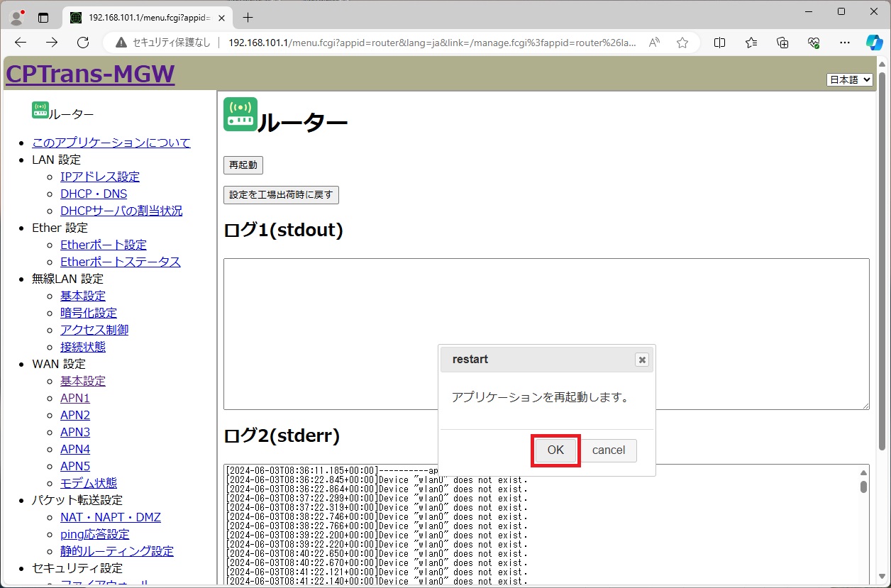The image size is (891, 588).
Task: Open browser settings ellipsis menu
Action: pyautogui.click(x=844, y=43)
